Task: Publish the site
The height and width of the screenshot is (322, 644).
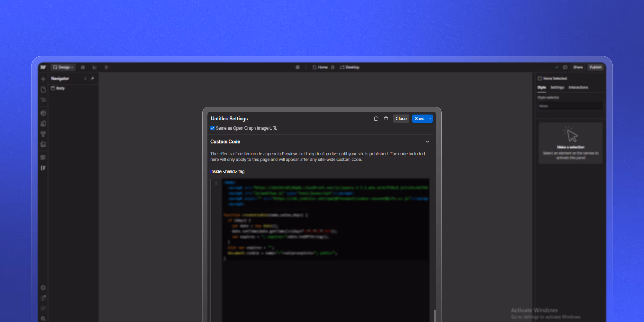Action: [595, 67]
